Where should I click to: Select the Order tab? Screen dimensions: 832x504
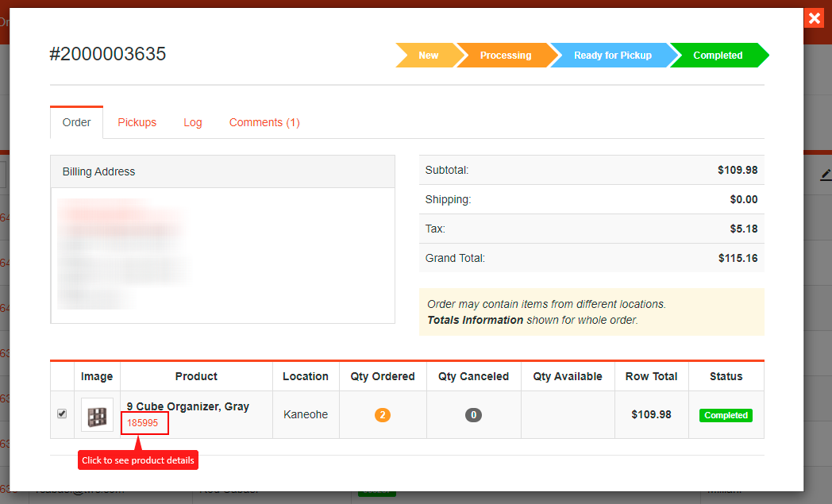coord(76,122)
